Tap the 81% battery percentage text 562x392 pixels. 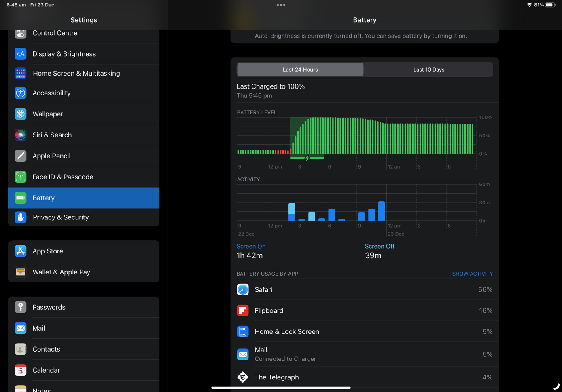coord(539,5)
